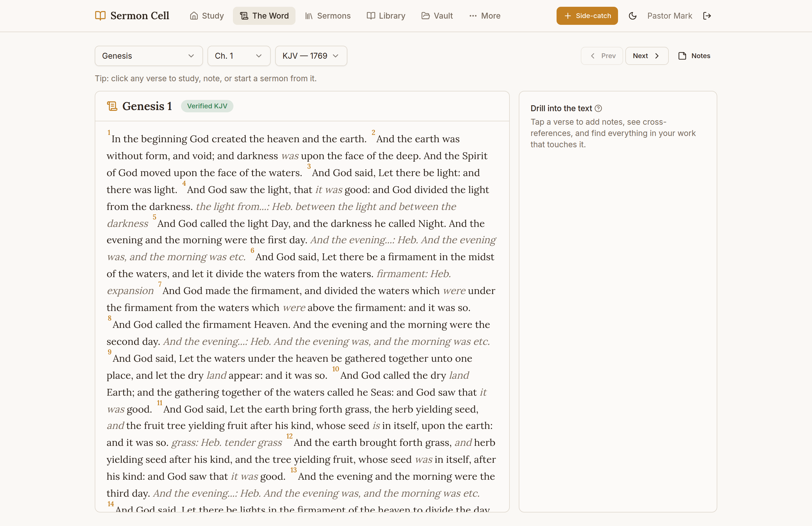Image resolution: width=812 pixels, height=526 pixels.
Task: Click the scroll icon beside Genesis 1
Action: point(112,106)
